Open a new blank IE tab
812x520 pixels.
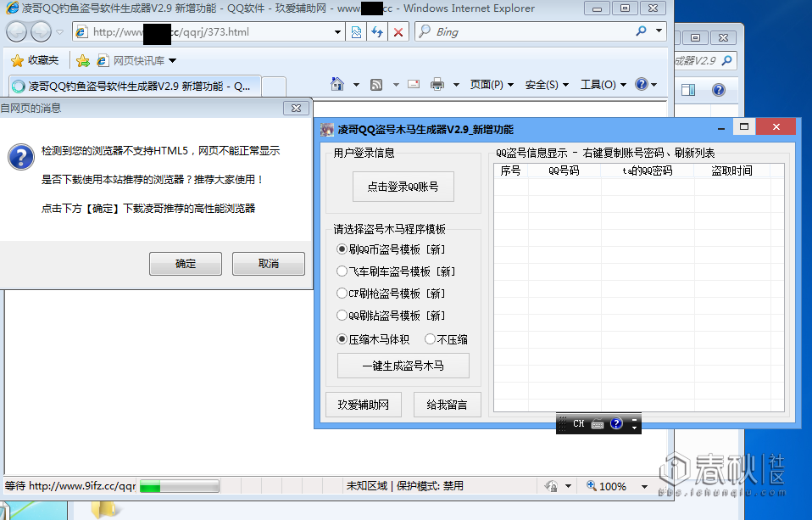pos(274,87)
